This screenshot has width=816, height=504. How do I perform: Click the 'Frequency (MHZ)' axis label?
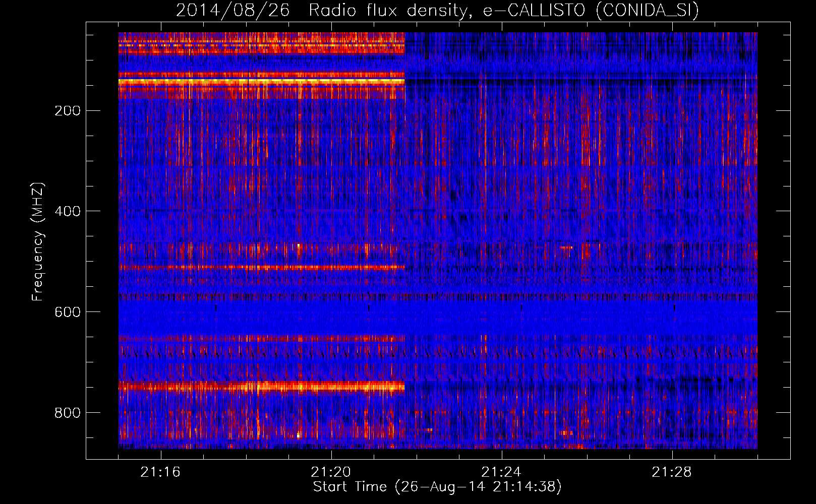38,242
